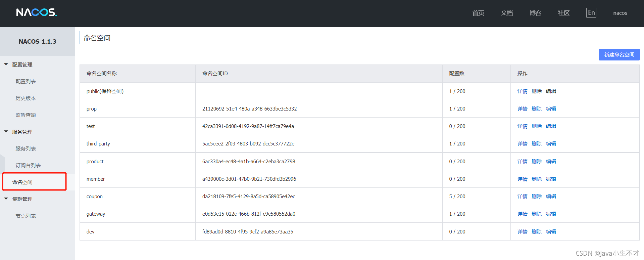
Task: Go to 首页 in top navigation
Action: click(478, 13)
